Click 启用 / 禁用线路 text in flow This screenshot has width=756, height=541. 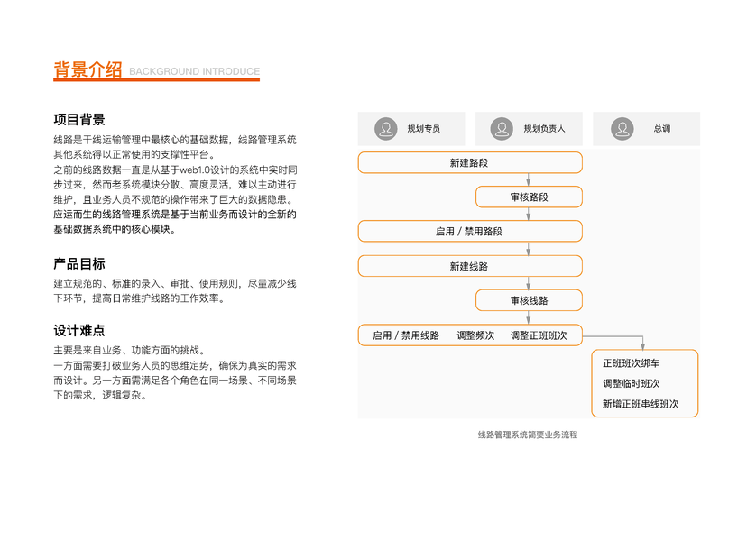tap(406, 335)
